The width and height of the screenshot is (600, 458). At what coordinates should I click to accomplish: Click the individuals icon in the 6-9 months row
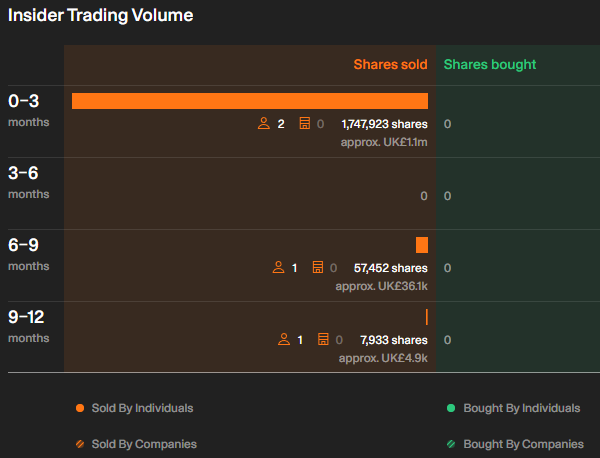pyautogui.click(x=278, y=267)
